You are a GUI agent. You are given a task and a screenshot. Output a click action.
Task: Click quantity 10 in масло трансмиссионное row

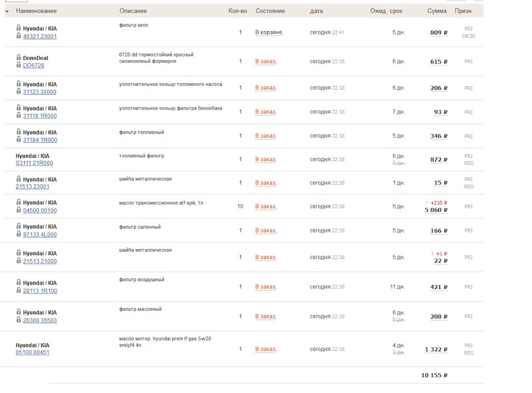click(x=240, y=206)
